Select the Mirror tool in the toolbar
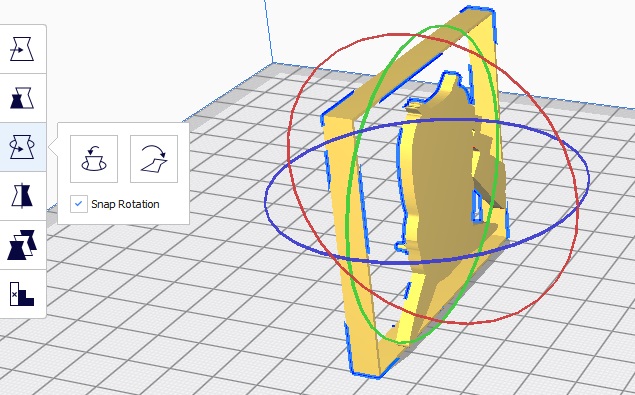The width and height of the screenshot is (635, 395). pyautogui.click(x=22, y=196)
